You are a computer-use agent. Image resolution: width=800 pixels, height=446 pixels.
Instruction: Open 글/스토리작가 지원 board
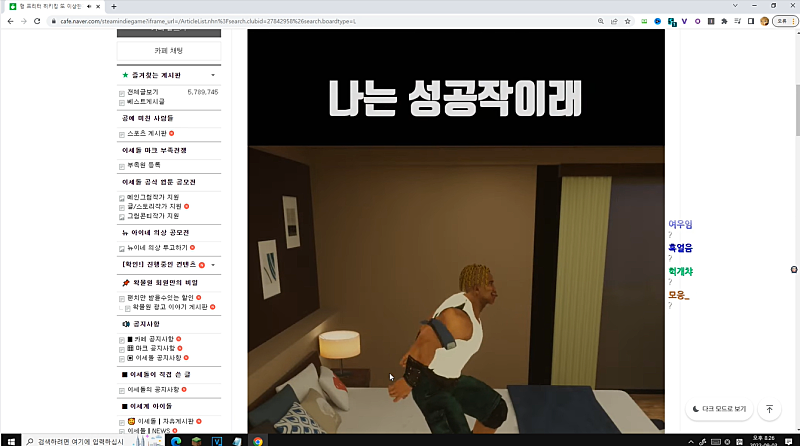(x=154, y=206)
